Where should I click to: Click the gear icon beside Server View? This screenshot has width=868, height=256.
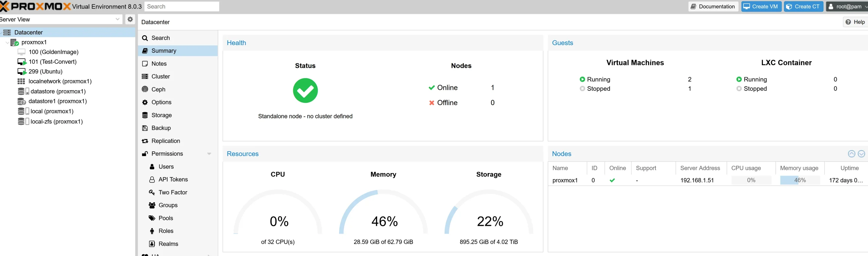(130, 19)
